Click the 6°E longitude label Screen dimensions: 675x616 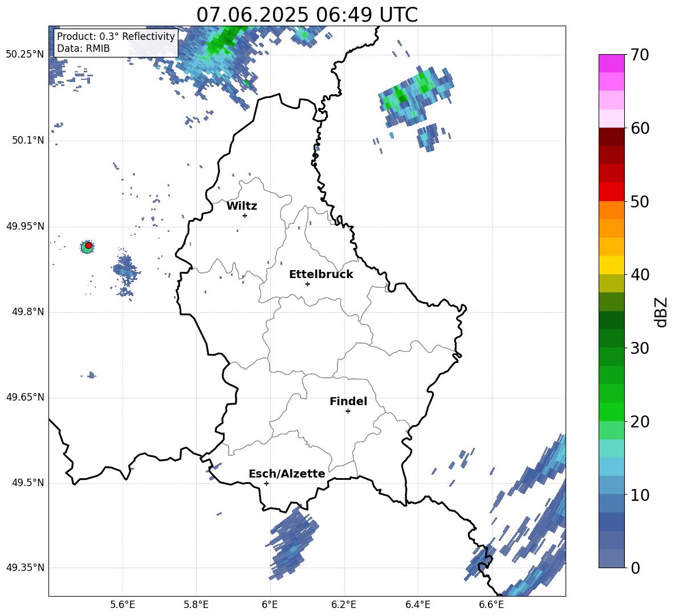[270, 605]
